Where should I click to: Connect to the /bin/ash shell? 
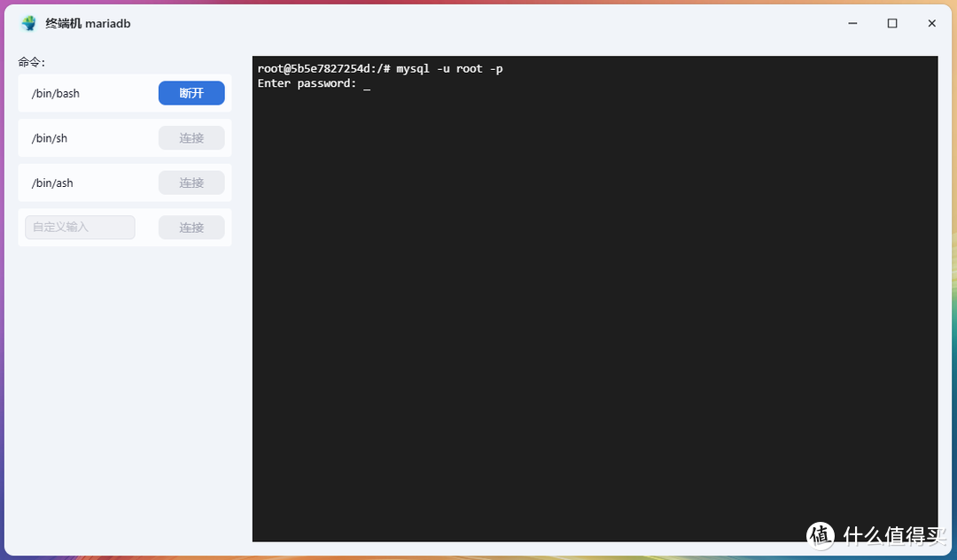click(x=191, y=183)
